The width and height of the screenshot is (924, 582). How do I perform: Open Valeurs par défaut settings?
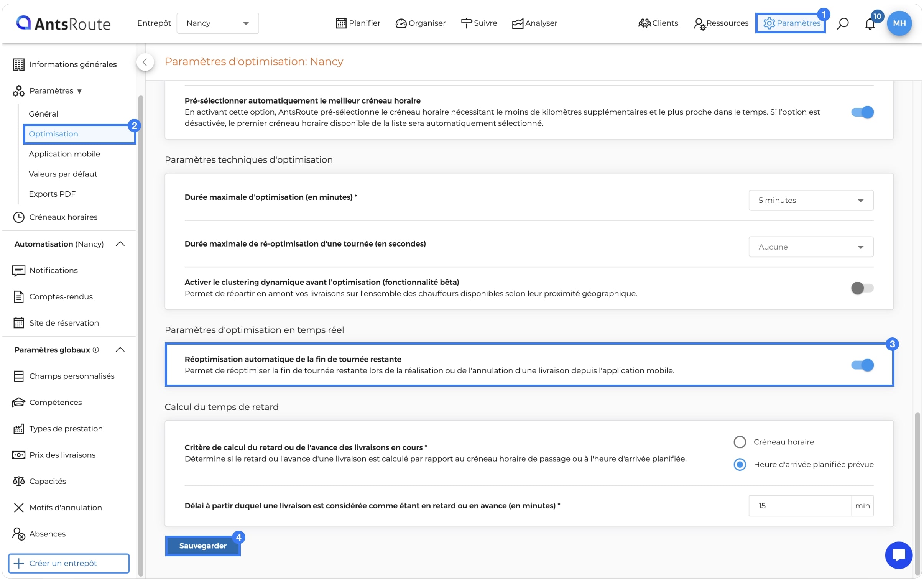click(x=63, y=174)
